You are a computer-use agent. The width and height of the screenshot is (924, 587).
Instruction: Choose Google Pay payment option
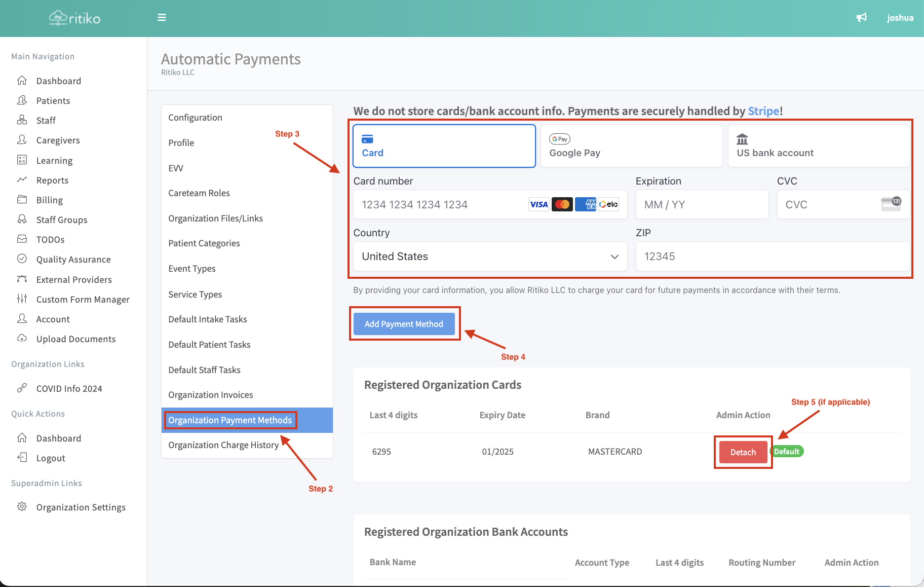coord(631,146)
